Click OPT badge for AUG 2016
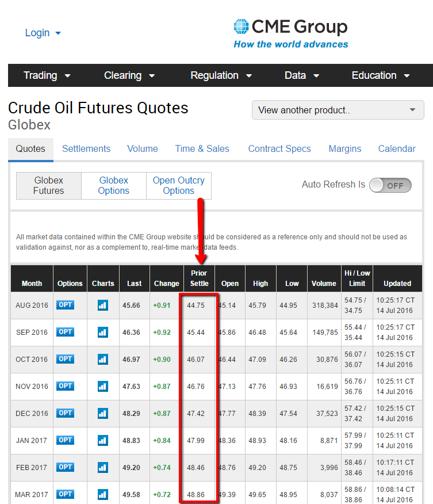The image size is (433, 504). click(65, 305)
